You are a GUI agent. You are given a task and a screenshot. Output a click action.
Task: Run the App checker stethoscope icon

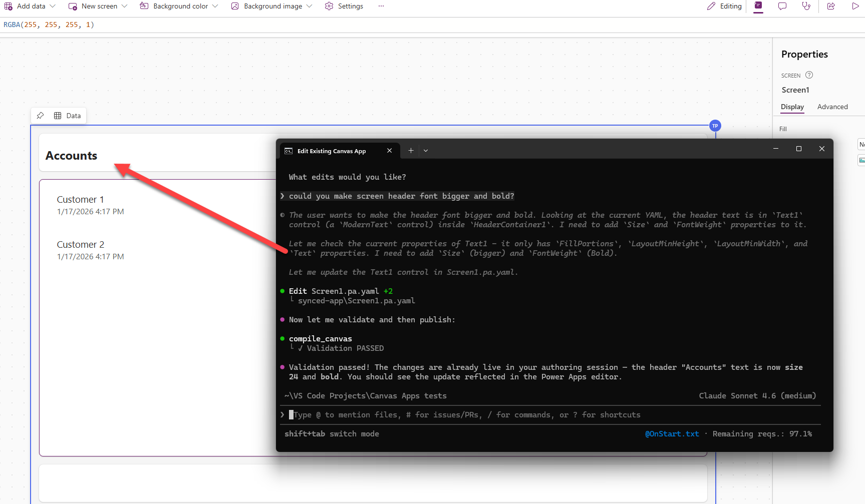806,6
